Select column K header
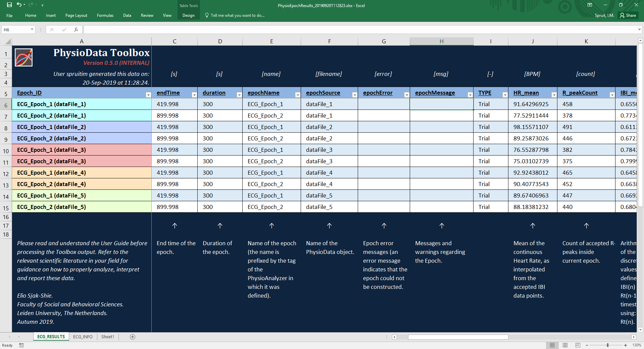This screenshot has width=644, height=349. [x=586, y=41]
